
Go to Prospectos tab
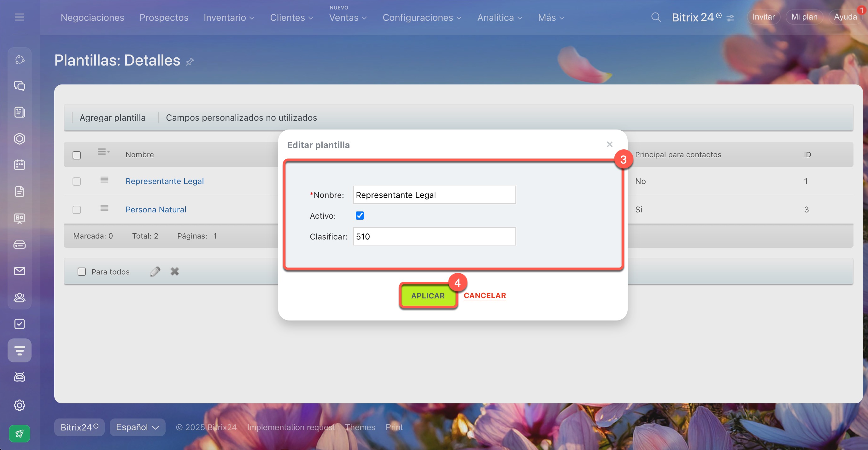click(164, 18)
